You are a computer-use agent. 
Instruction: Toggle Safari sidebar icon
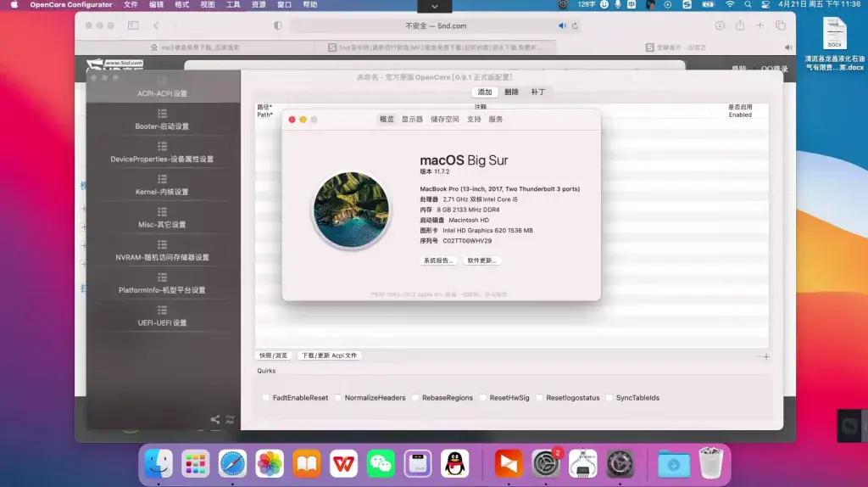coord(133,25)
